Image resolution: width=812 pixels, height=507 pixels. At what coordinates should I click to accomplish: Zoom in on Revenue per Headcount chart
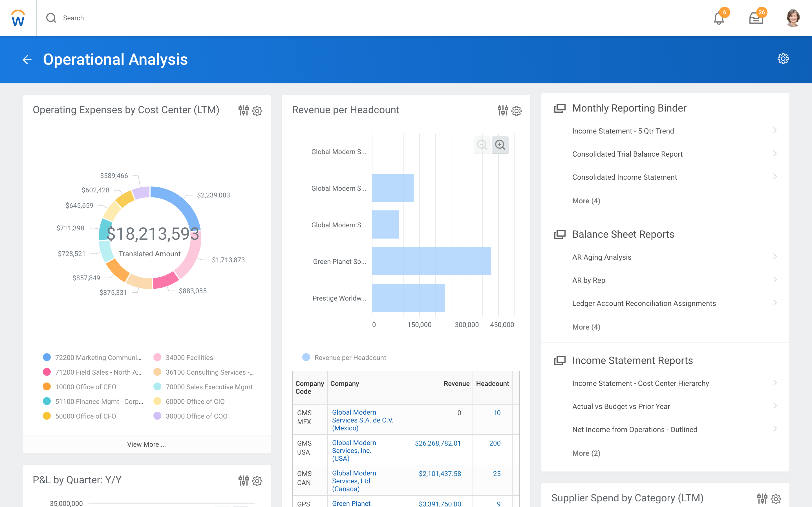(x=500, y=145)
